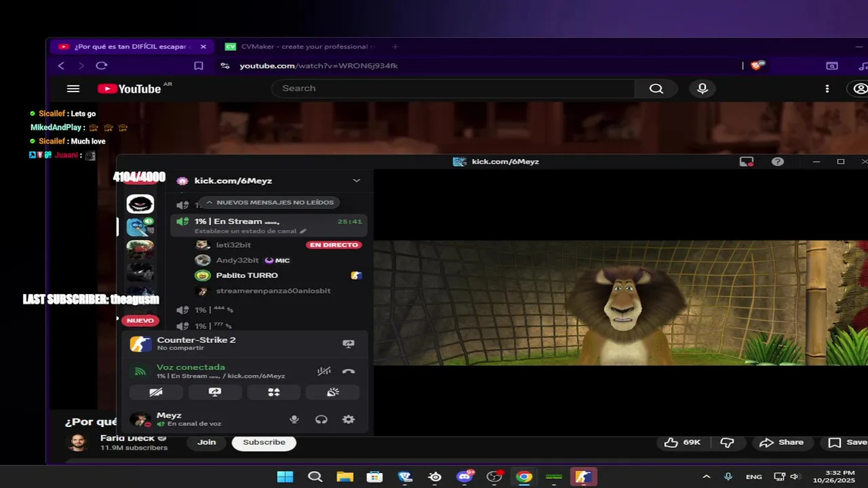Open the ENG language switcher
This screenshot has width=868, height=488.
pyautogui.click(x=753, y=476)
